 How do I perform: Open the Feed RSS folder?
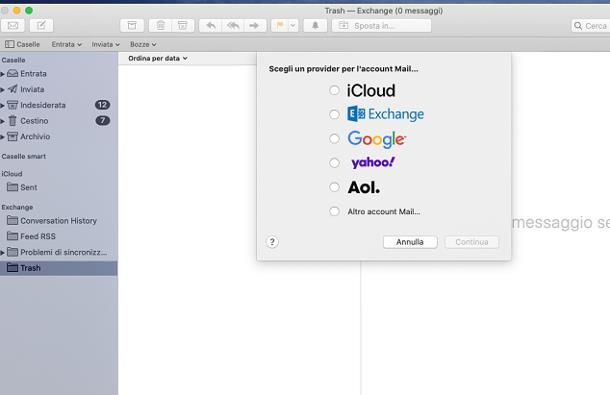coord(58,236)
